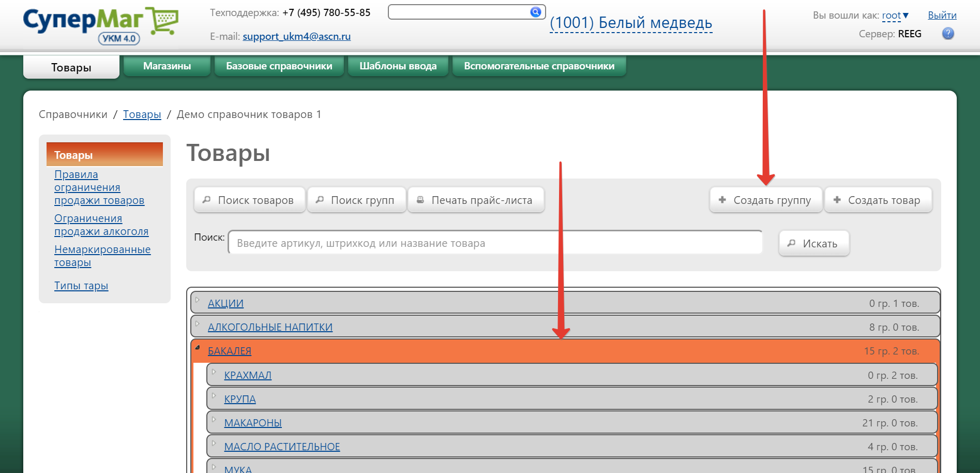Screen dimensions: 980x473
Task: Click the '21 гр. 0 тов.' count text
Action: coord(890,423)
